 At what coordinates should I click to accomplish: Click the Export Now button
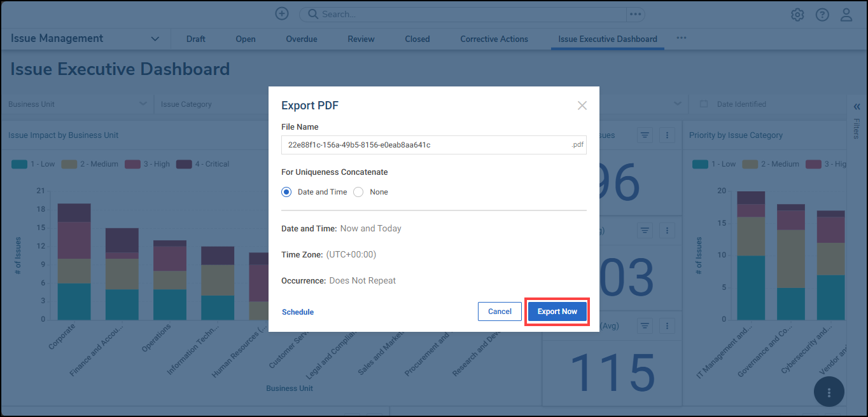coord(557,311)
